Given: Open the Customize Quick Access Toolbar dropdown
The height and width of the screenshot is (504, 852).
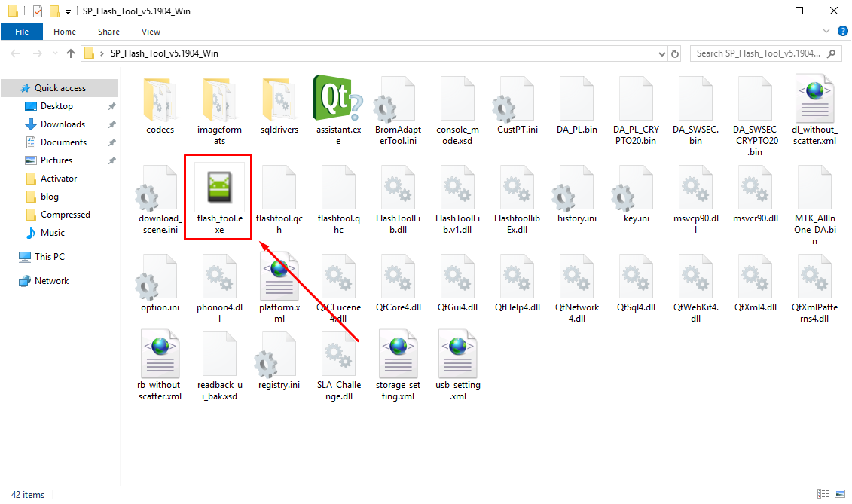Looking at the screenshot, I should (68, 11).
